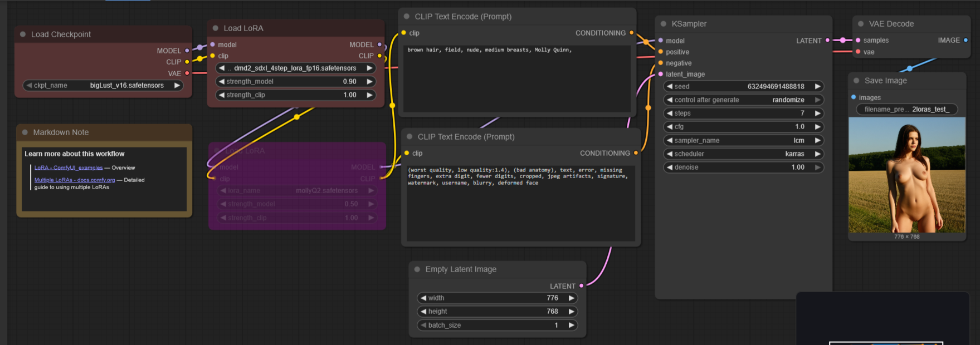Click the KSampler model input socket

click(661, 41)
